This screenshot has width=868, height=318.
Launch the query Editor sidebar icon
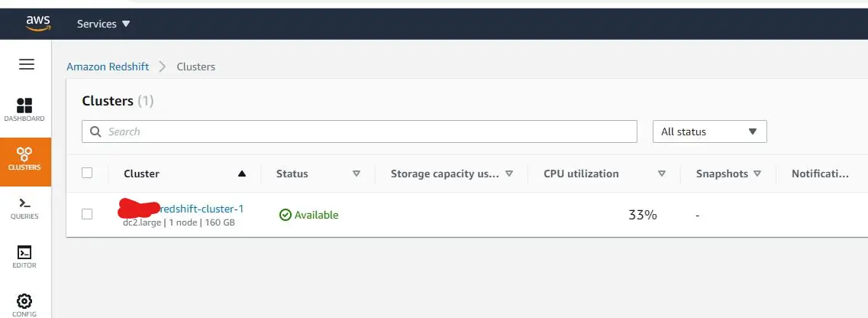[x=24, y=257]
